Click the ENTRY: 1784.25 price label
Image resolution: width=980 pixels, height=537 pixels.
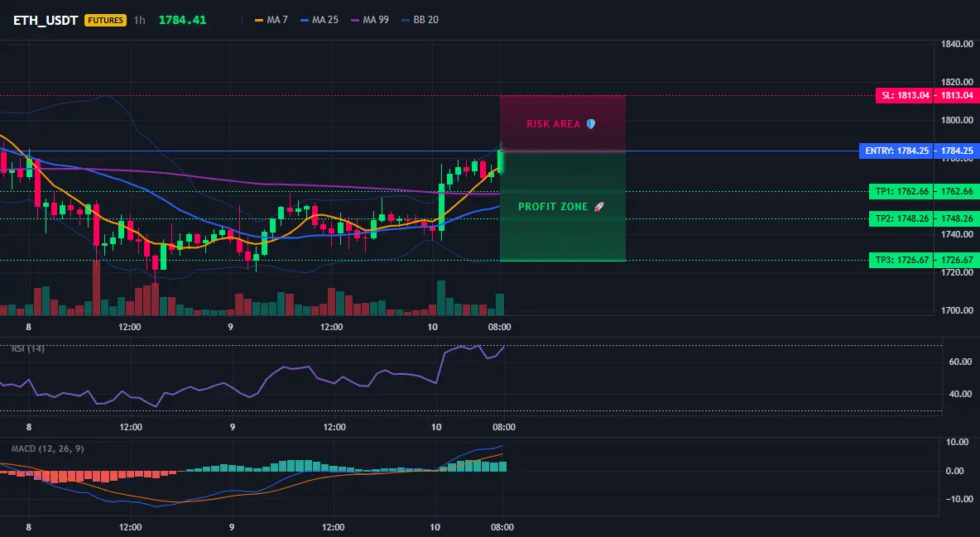(x=897, y=151)
